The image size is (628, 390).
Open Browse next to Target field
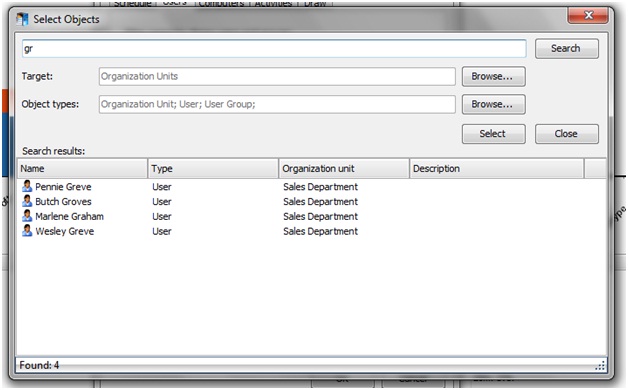click(x=493, y=76)
